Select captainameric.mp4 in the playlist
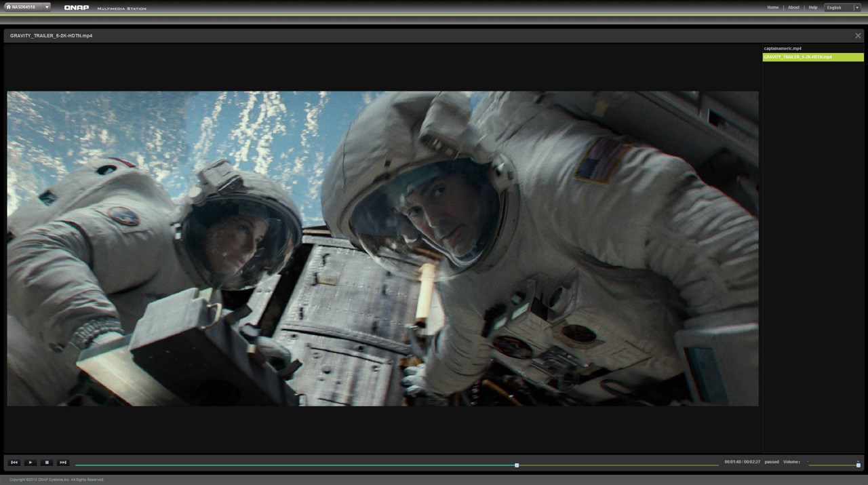The width and height of the screenshot is (868, 485). point(813,49)
